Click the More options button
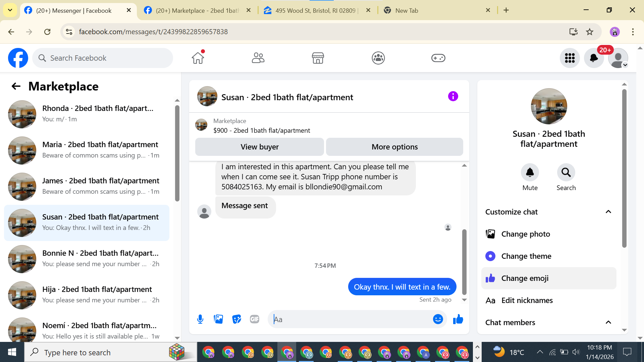Image resolution: width=644 pixels, height=362 pixels. [x=394, y=147]
